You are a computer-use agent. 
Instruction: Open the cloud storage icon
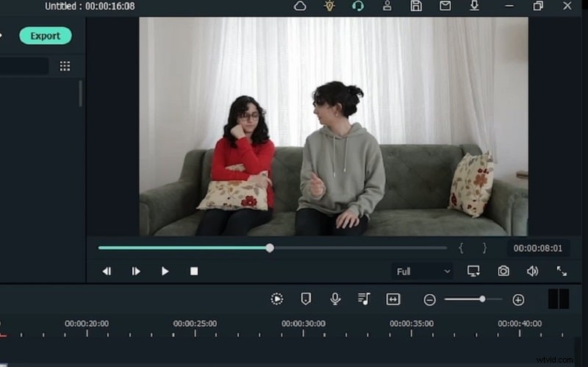point(300,6)
